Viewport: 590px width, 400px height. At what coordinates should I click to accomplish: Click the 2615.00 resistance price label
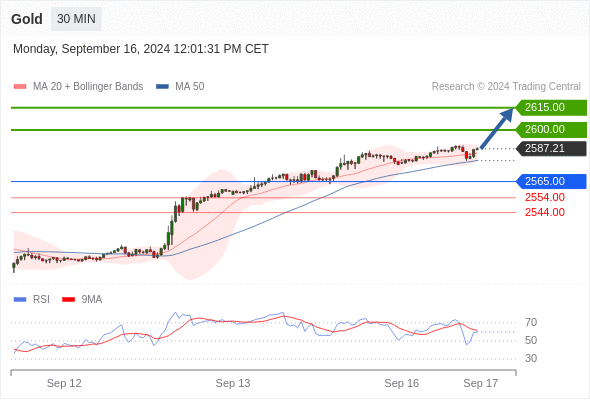(x=551, y=108)
